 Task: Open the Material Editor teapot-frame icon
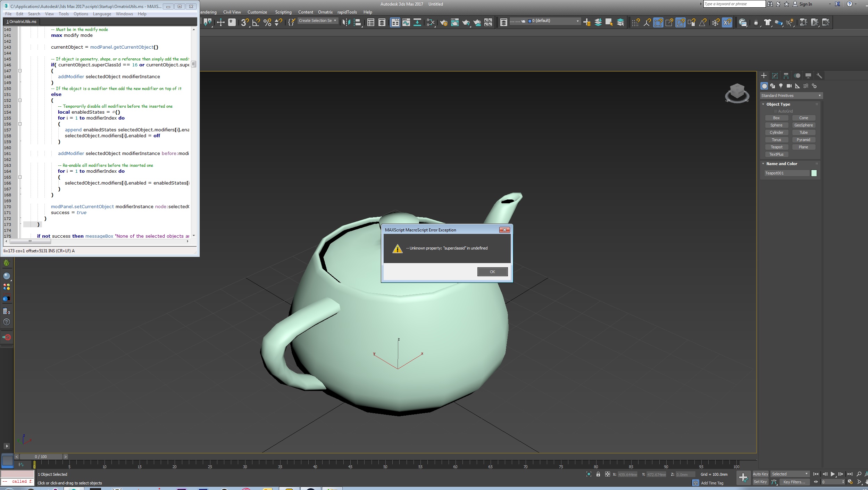[x=454, y=23]
